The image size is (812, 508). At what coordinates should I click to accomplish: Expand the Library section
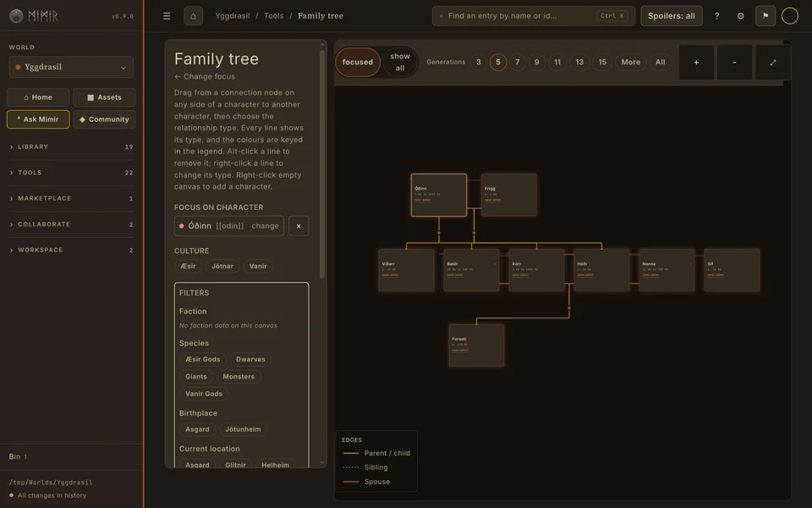point(71,146)
